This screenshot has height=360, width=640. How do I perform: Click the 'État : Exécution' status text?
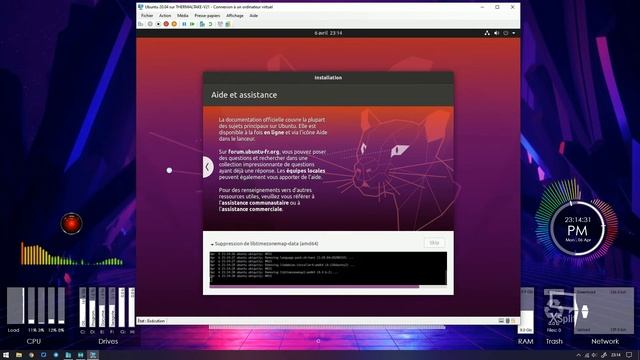point(151,321)
